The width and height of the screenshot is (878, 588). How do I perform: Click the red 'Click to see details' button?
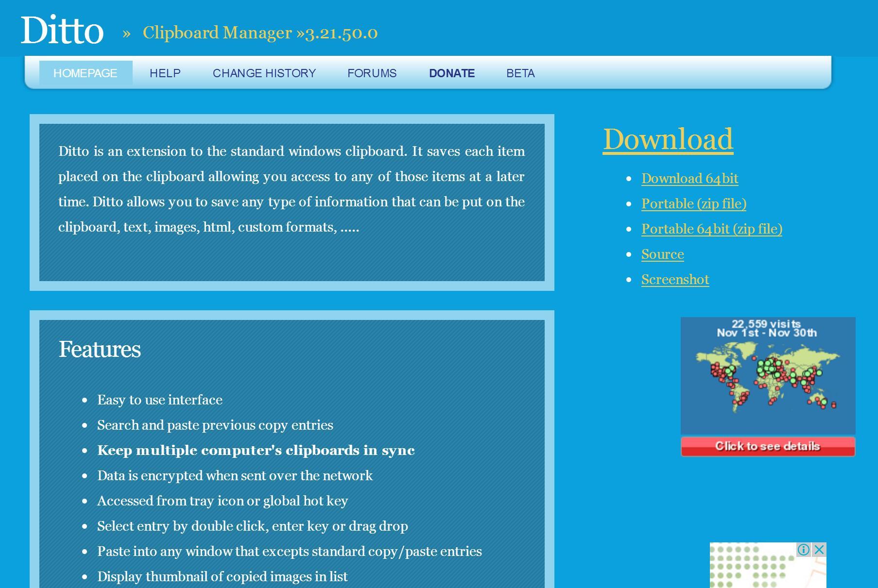[x=768, y=447]
